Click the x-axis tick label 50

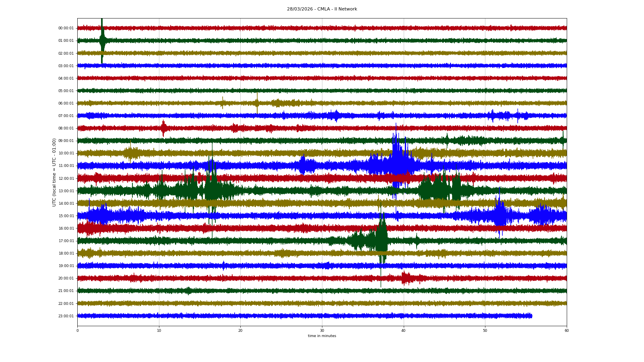tap(485, 331)
